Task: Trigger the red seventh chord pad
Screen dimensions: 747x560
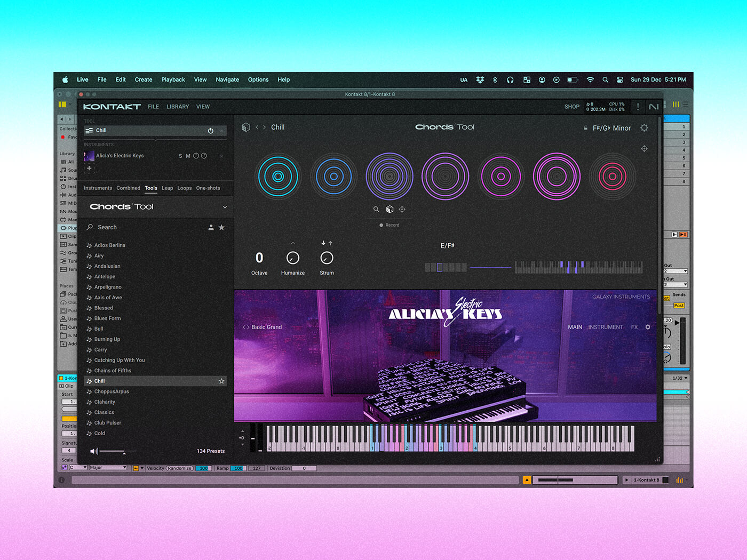Action: (613, 176)
